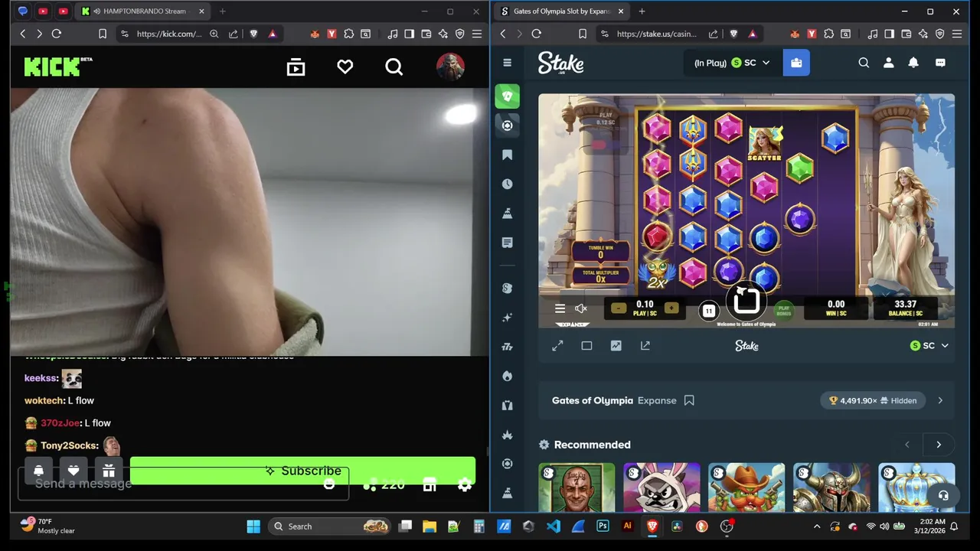The image size is (980, 551).
Task: Click the gift subs icon under Kick chat
Action: pyautogui.click(x=109, y=471)
